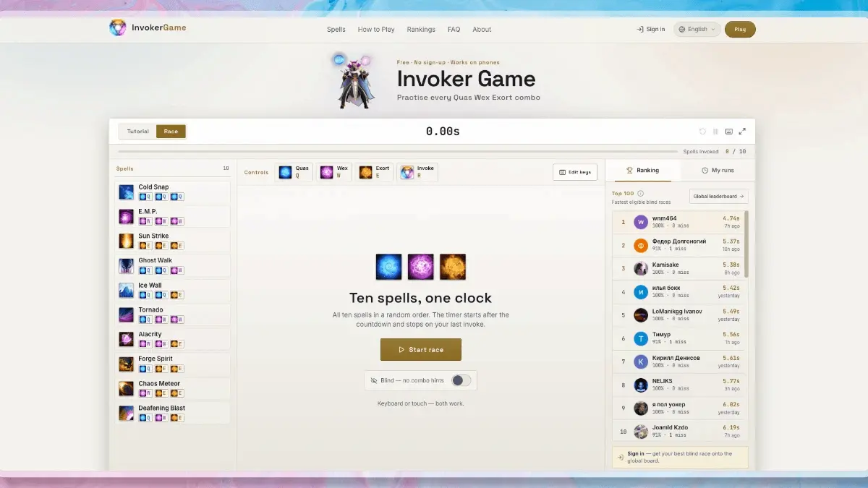Click the Ghost Walk spell icon
The image size is (868, 488).
click(x=126, y=265)
